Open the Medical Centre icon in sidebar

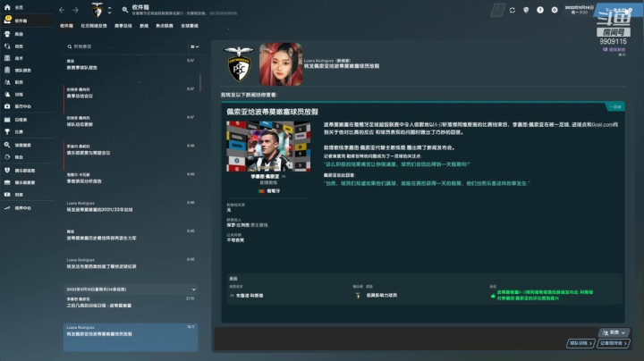7,106
